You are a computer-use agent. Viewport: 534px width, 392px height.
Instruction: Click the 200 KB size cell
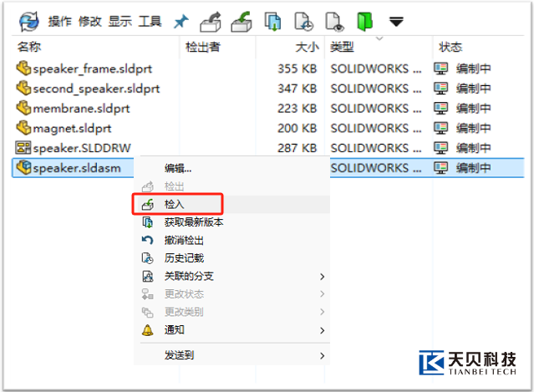point(297,128)
